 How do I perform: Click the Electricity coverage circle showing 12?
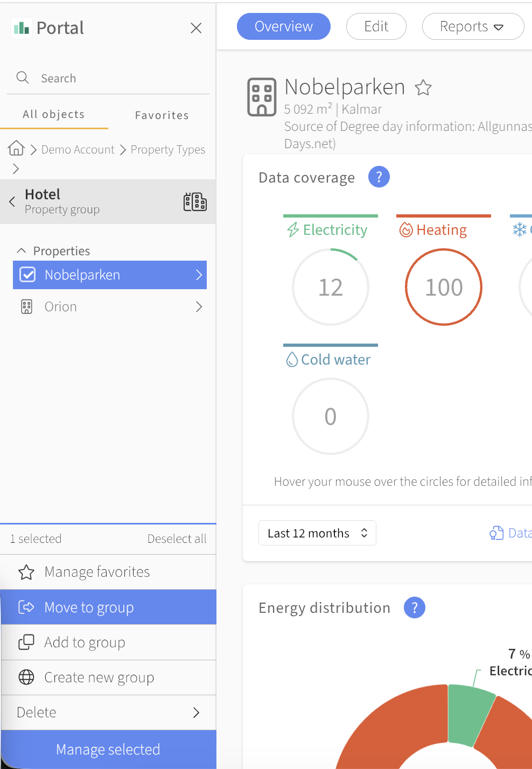tap(331, 287)
